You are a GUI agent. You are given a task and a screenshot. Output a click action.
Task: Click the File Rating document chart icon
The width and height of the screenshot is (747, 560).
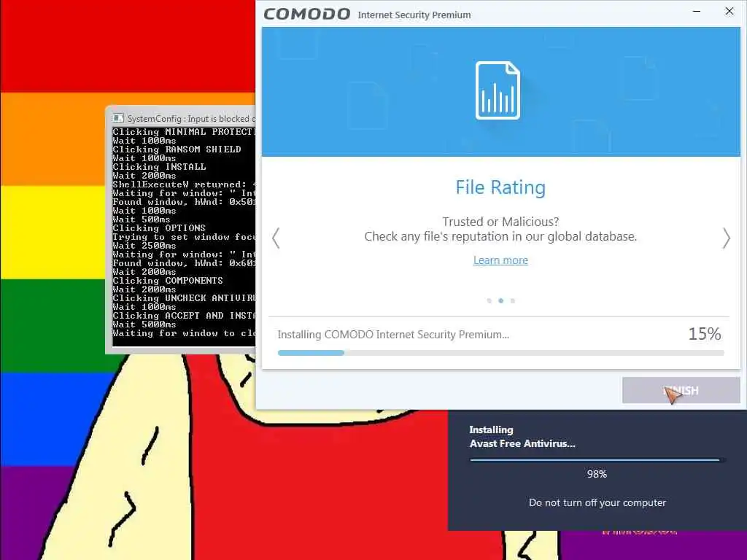[498, 90]
